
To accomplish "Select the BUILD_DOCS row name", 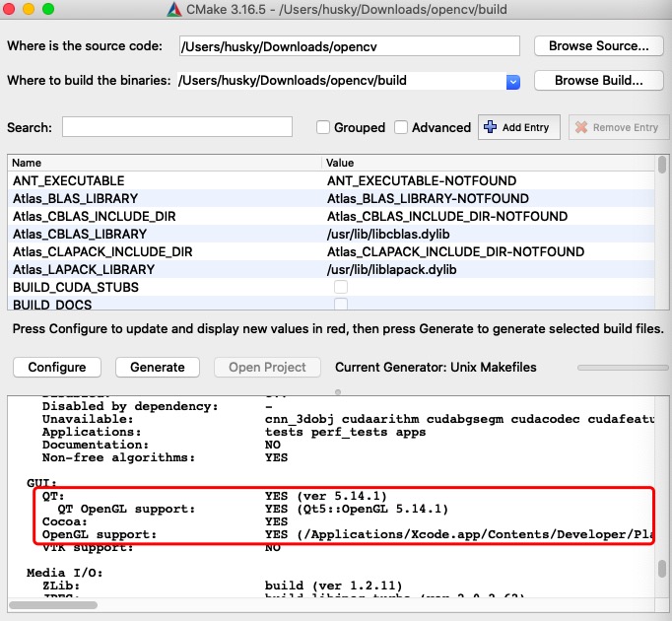I will point(52,305).
